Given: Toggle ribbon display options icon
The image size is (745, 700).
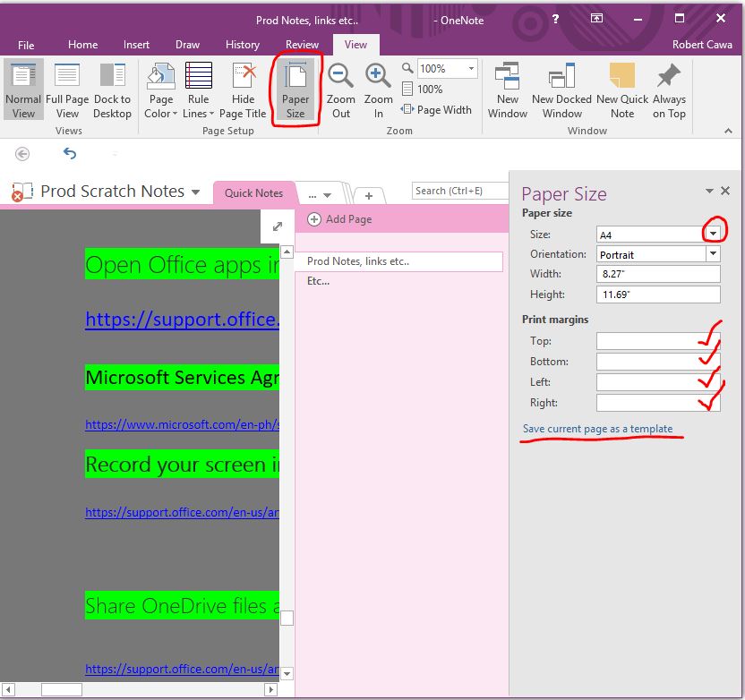Looking at the screenshot, I should (596, 19).
